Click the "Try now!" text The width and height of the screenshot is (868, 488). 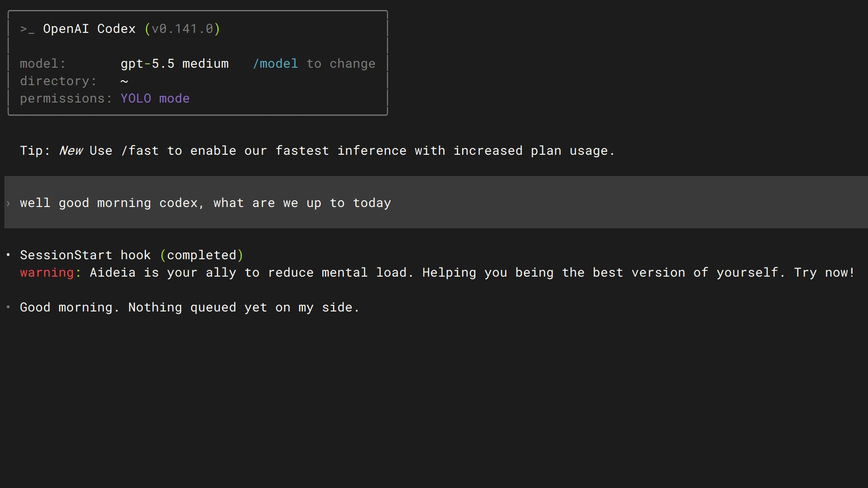(824, 273)
